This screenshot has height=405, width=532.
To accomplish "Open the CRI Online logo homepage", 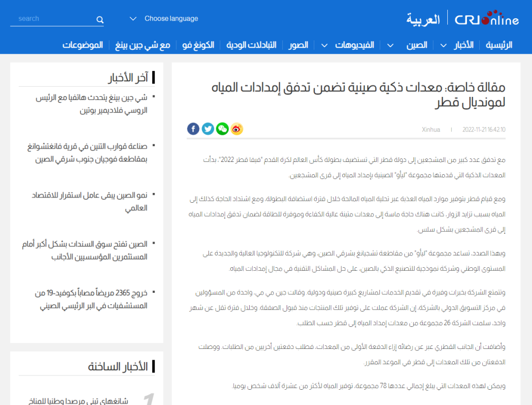I will tap(486, 19).
